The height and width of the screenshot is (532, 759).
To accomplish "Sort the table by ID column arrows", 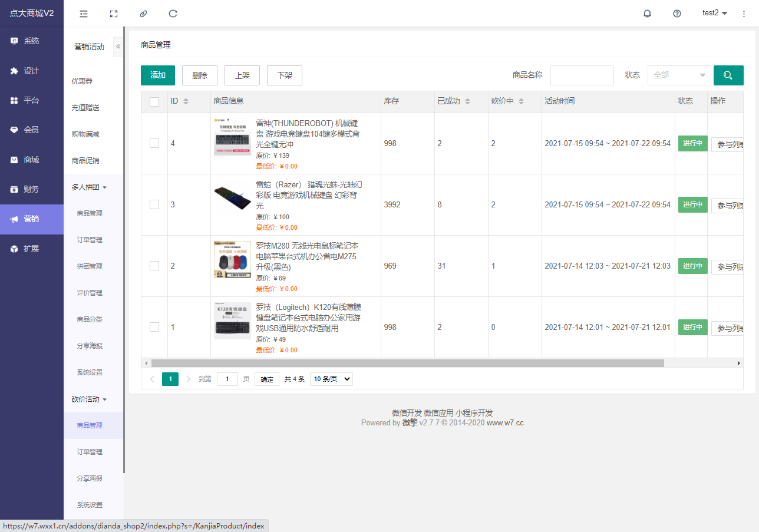I will (x=186, y=101).
